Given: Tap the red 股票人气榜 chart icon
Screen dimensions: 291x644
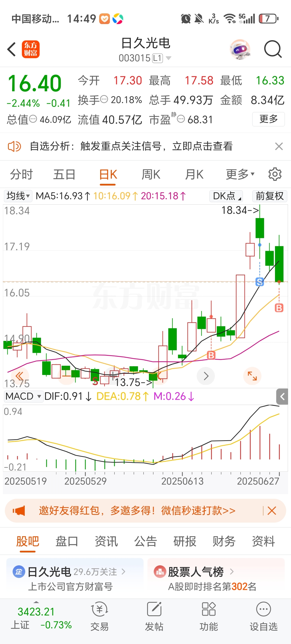Looking at the screenshot, I should (x=160, y=571).
